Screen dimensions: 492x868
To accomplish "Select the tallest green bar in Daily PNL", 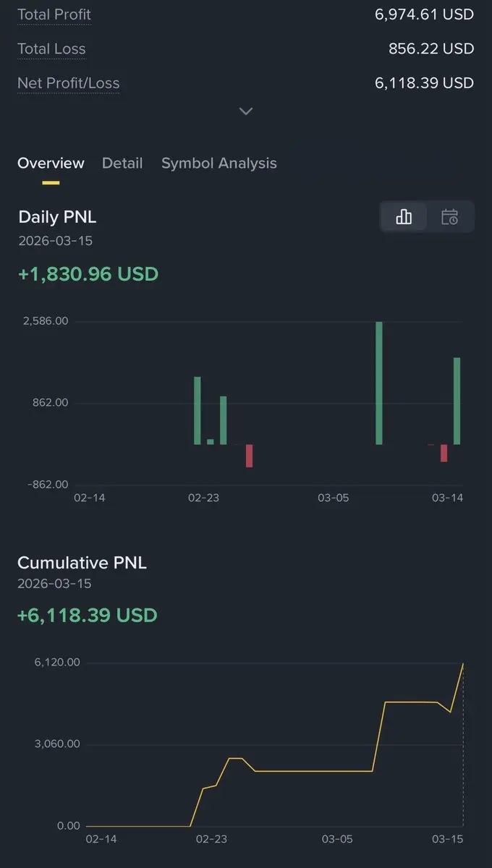I will coord(379,383).
